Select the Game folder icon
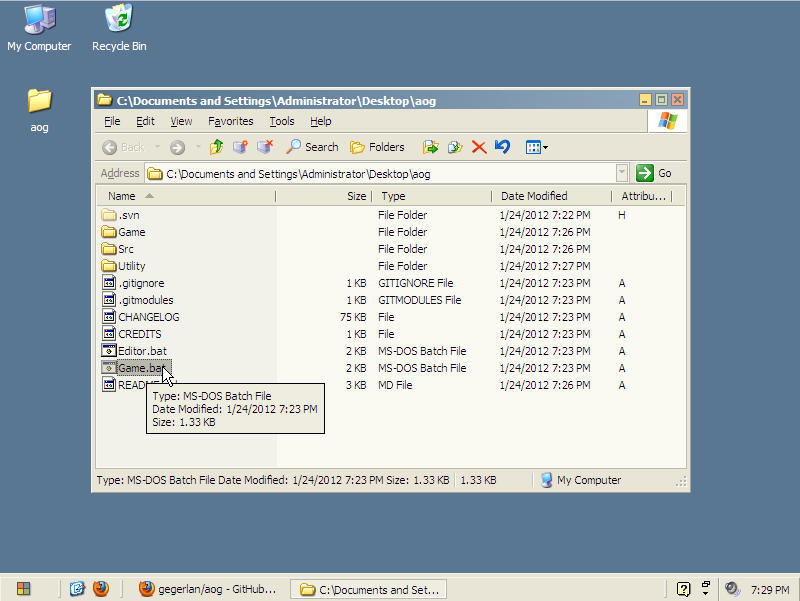The width and height of the screenshot is (800, 601). point(109,232)
